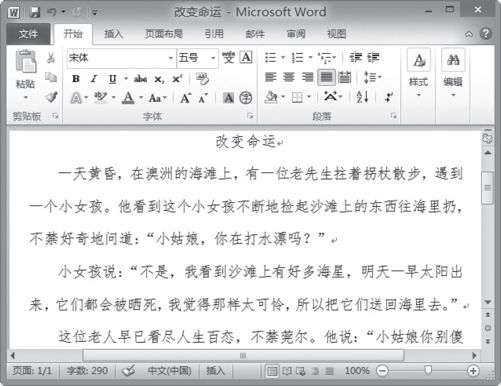Switch to the 插入 tab
Image resolution: width=501 pixels, height=386 pixels.
(x=113, y=34)
